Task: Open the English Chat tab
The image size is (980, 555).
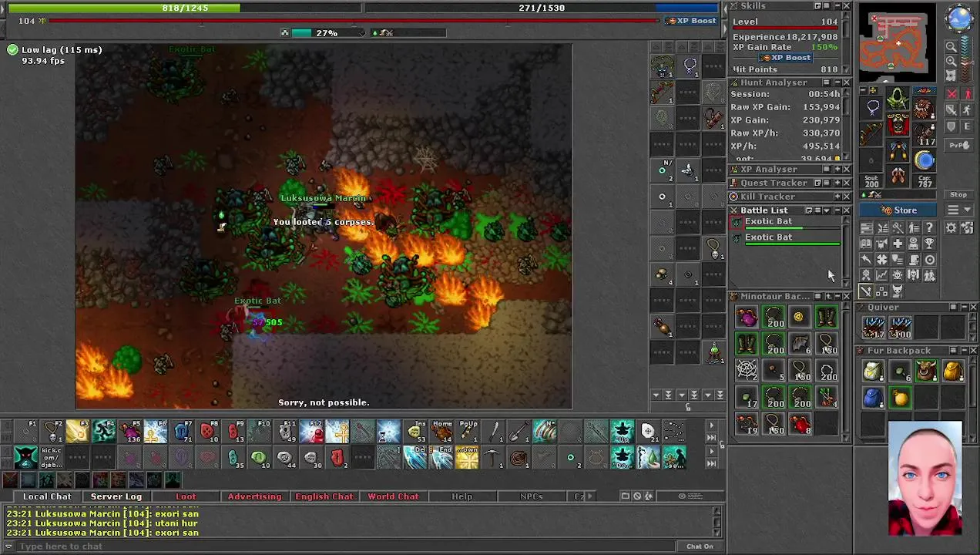Action: [x=324, y=496]
